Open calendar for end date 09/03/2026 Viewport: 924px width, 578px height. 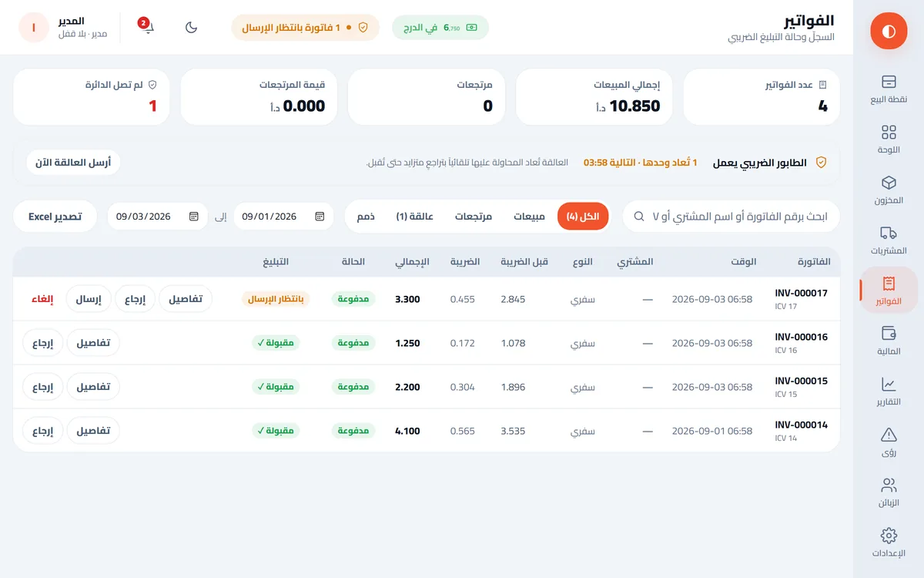(x=194, y=217)
